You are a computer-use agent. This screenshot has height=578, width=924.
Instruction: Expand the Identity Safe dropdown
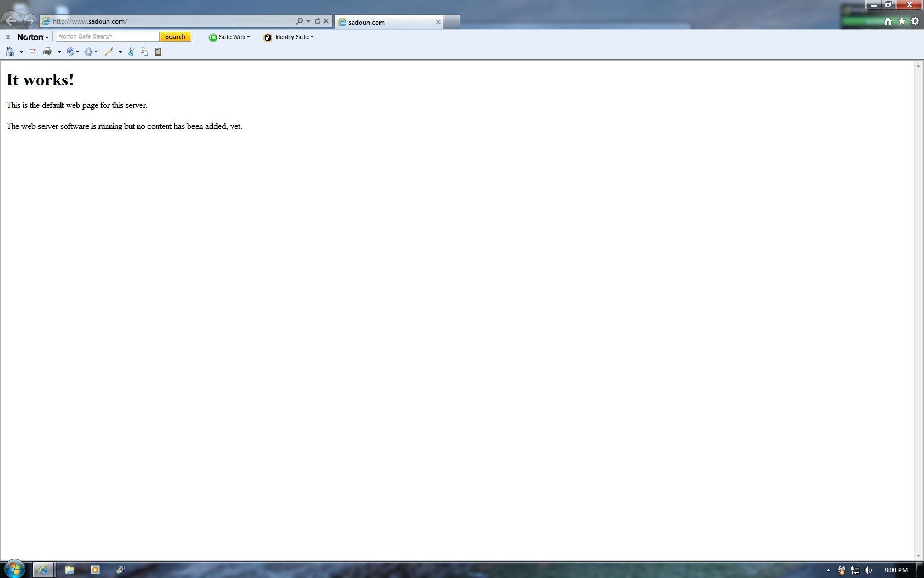point(289,37)
